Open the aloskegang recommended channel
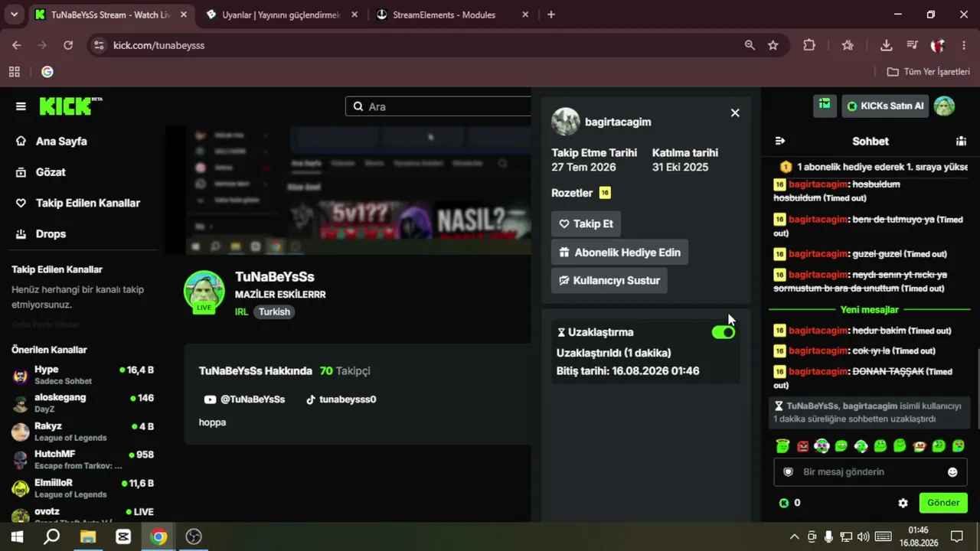This screenshot has width=980, height=551. point(83,403)
